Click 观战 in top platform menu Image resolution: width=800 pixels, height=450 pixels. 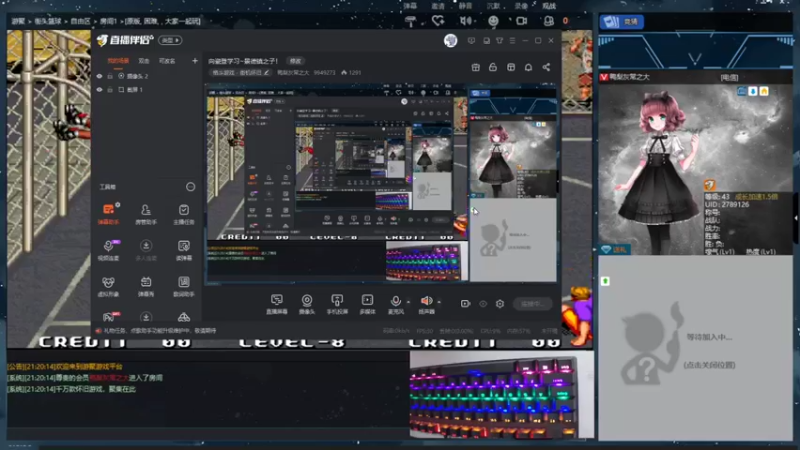tap(549, 6)
